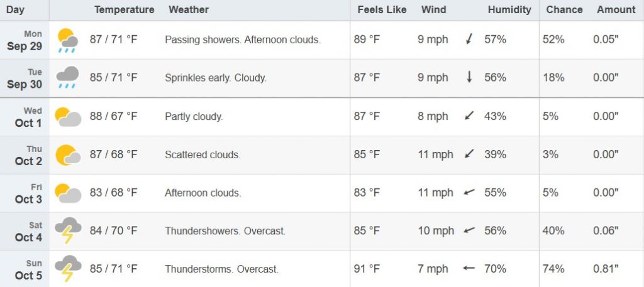Click the Monday Sep 29 rain shower icon
This screenshot has width=644, height=287.
pos(67,40)
